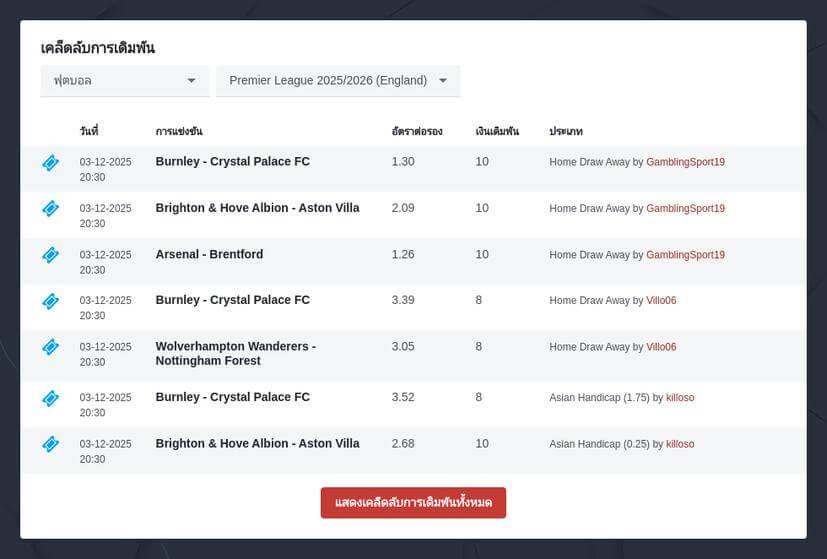Click ticket icon for Burnley 3.52 odds tip

tap(50, 398)
